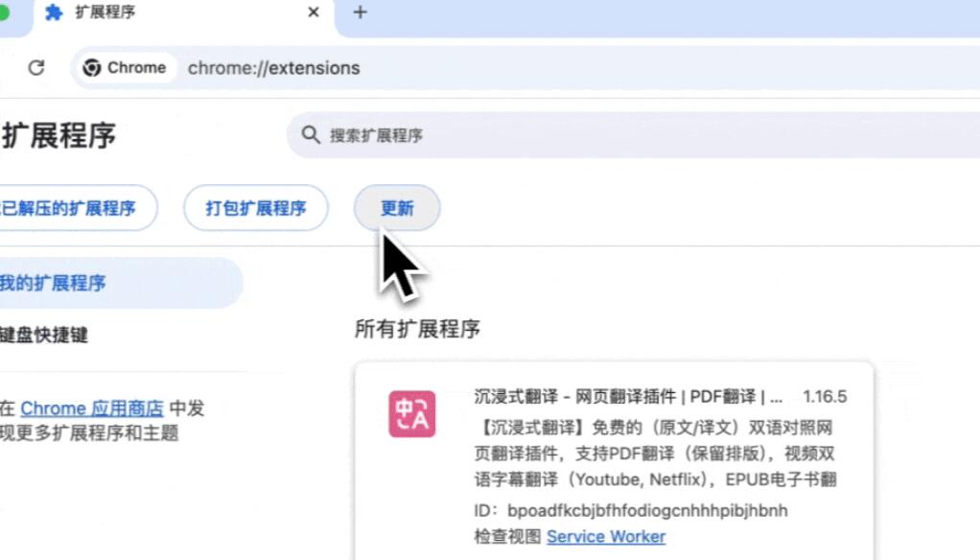
Task: Select 我的扩展程序 in sidebar
Action: click(x=119, y=283)
